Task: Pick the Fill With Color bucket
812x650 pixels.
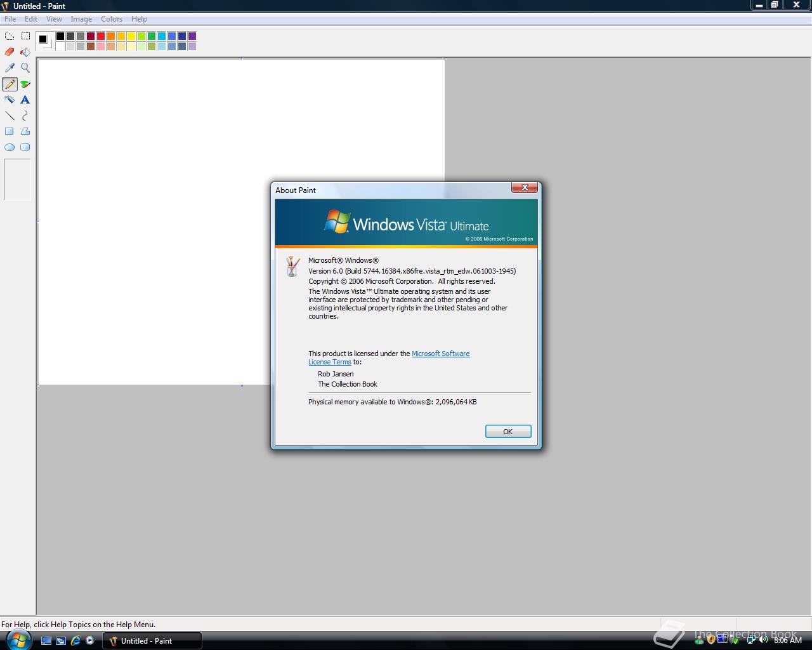Action: (x=25, y=52)
